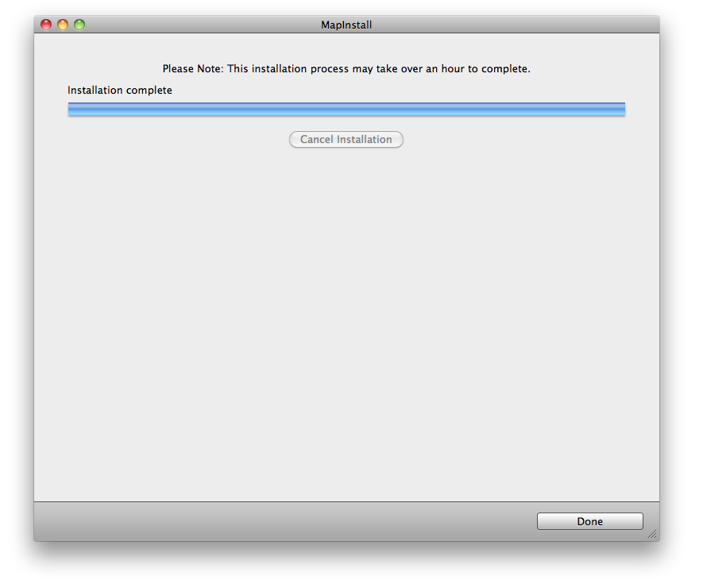Click the empty title bar left of MapInstall
This screenshot has height=588, width=707.
199,25
